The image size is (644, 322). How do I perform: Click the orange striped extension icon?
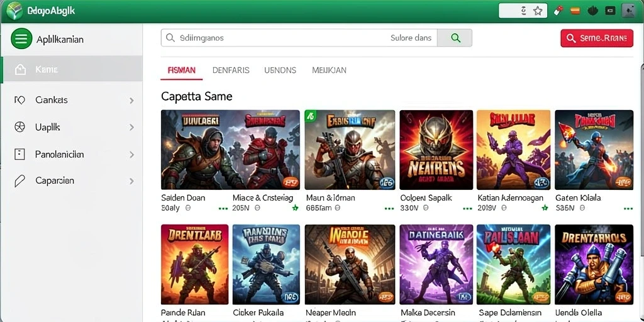pyautogui.click(x=575, y=11)
